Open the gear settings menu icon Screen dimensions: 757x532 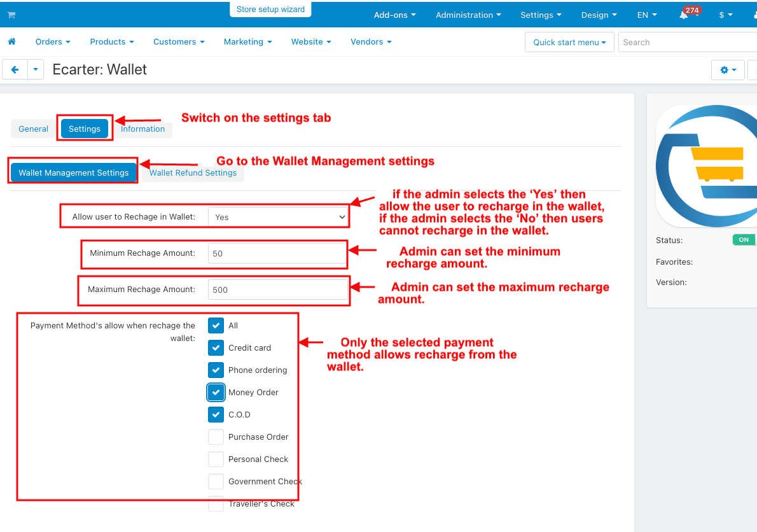point(728,70)
